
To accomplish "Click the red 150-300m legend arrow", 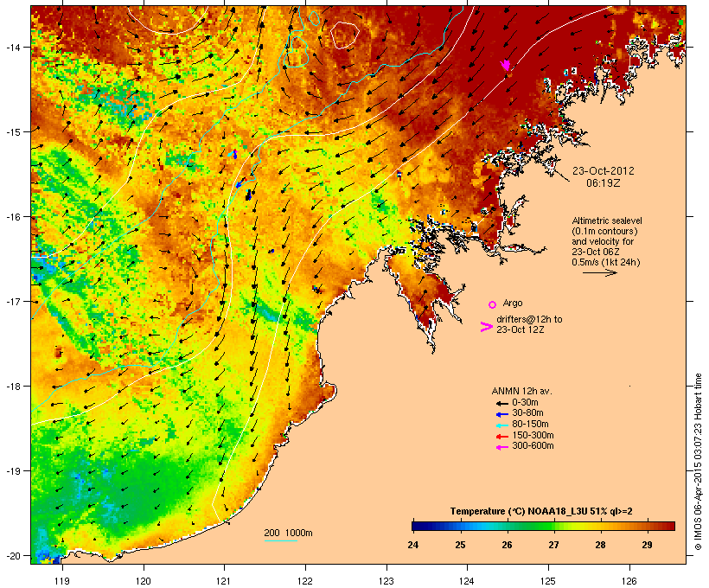I will tap(501, 436).
